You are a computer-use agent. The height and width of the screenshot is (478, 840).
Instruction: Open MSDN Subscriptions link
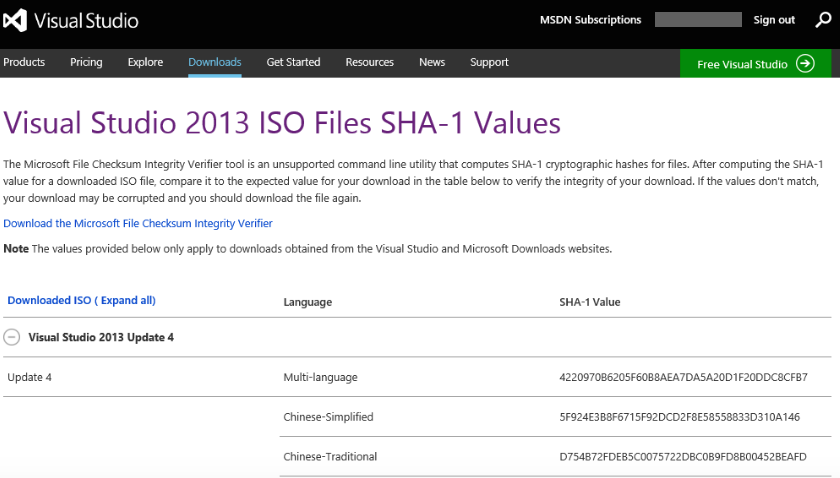click(x=590, y=20)
